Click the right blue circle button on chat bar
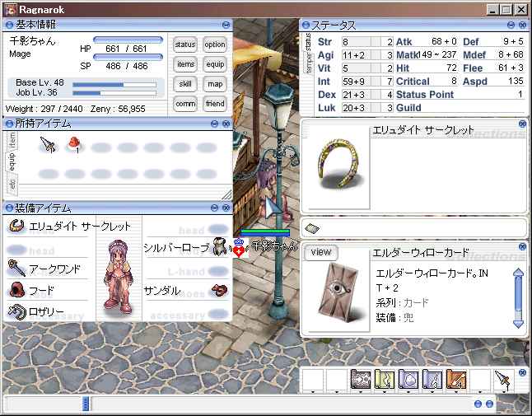Screen dimensions: 532x416 coord(489,404)
